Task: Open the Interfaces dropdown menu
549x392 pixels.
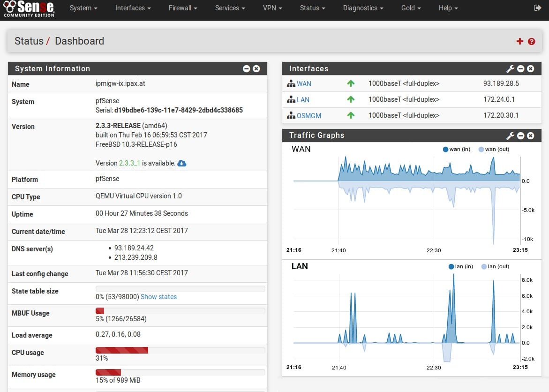Action: 133,8
